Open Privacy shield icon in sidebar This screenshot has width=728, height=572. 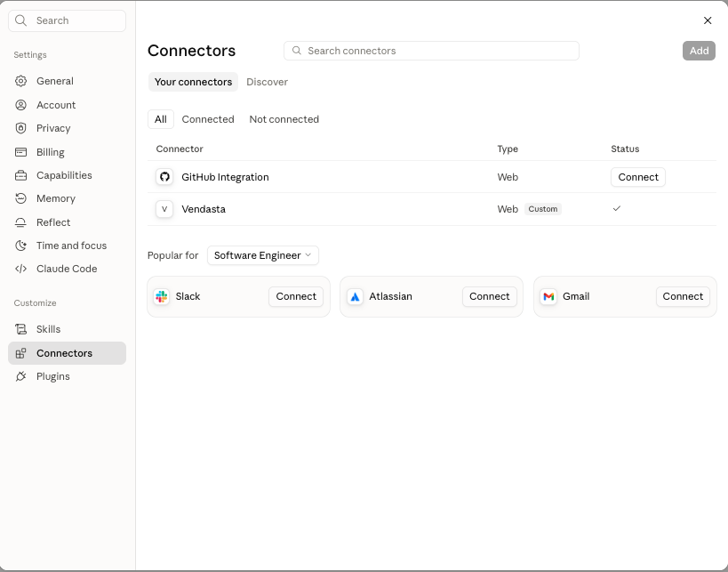click(x=21, y=128)
